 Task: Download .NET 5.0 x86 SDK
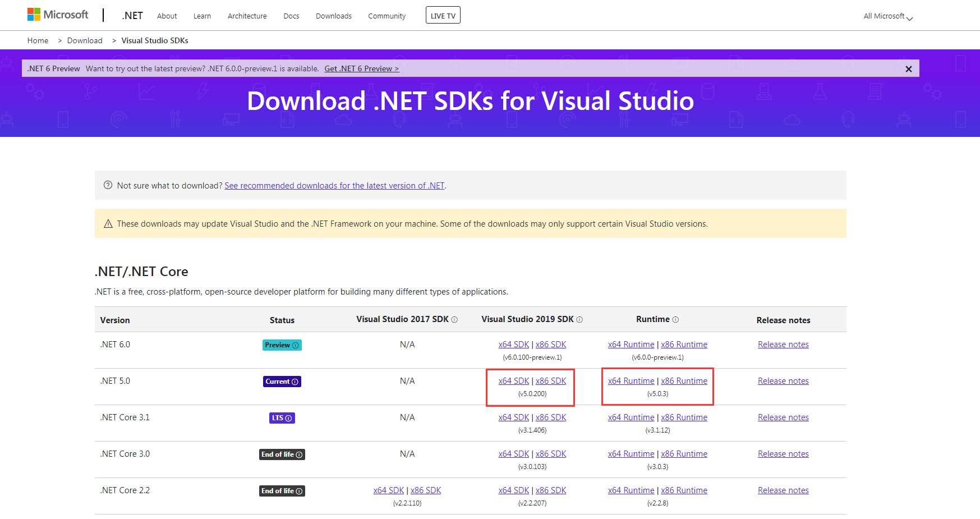(551, 381)
